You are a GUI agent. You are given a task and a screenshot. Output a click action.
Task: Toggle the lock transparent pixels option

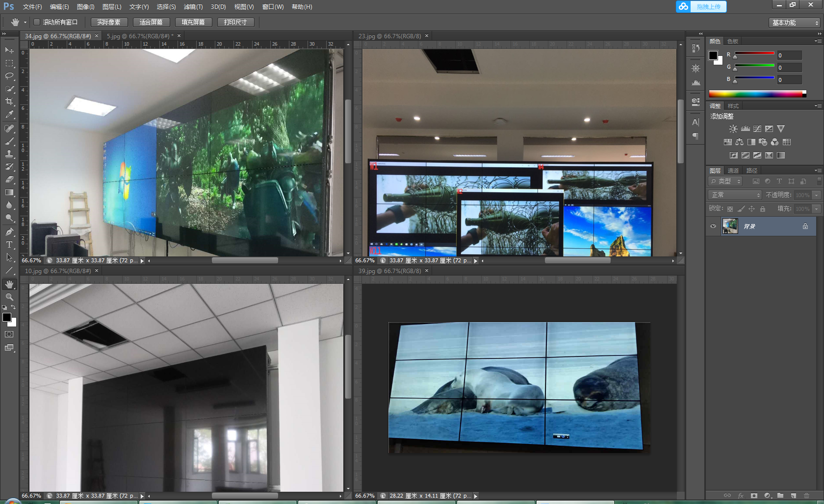pyautogui.click(x=730, y=209)
